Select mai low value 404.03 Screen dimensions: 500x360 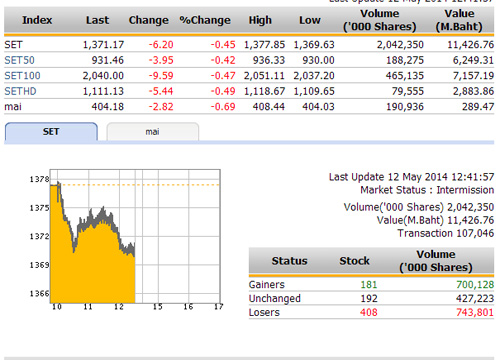318,107
